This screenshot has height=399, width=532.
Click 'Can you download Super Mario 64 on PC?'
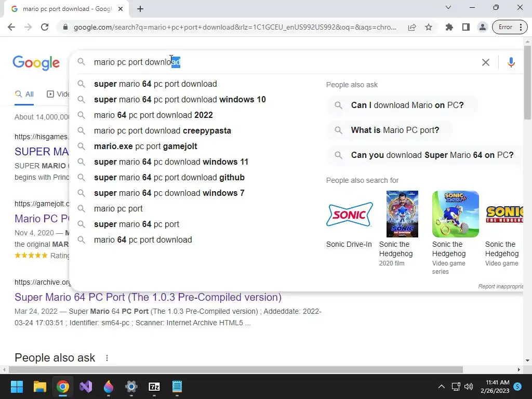point(424,155)
